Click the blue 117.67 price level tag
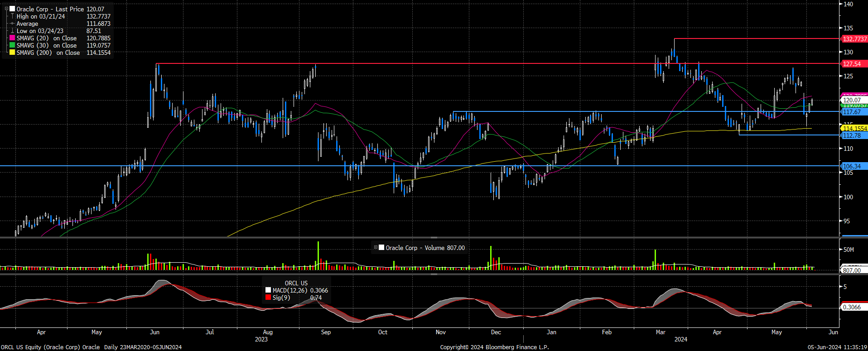This screenshot has height=351, width=868. pos(854,112)
